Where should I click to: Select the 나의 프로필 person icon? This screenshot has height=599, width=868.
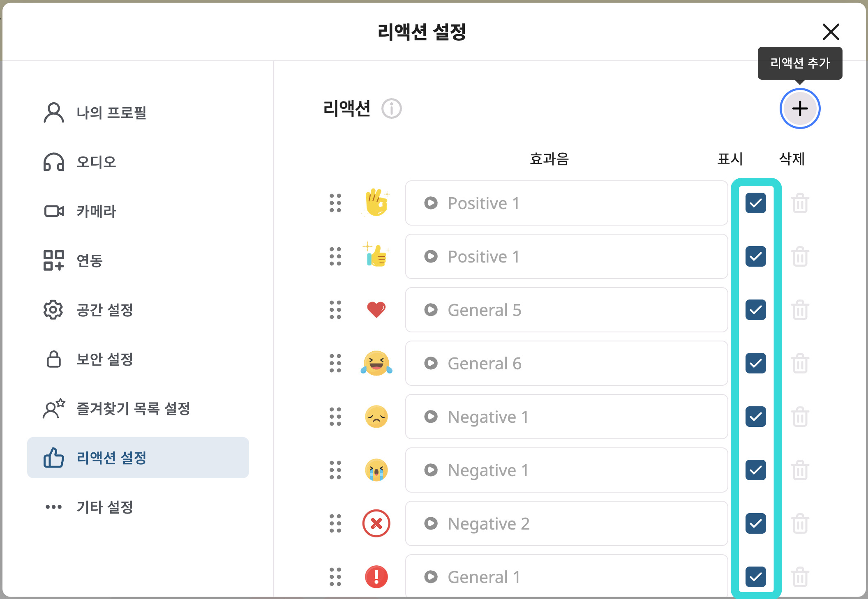[53, 112]
